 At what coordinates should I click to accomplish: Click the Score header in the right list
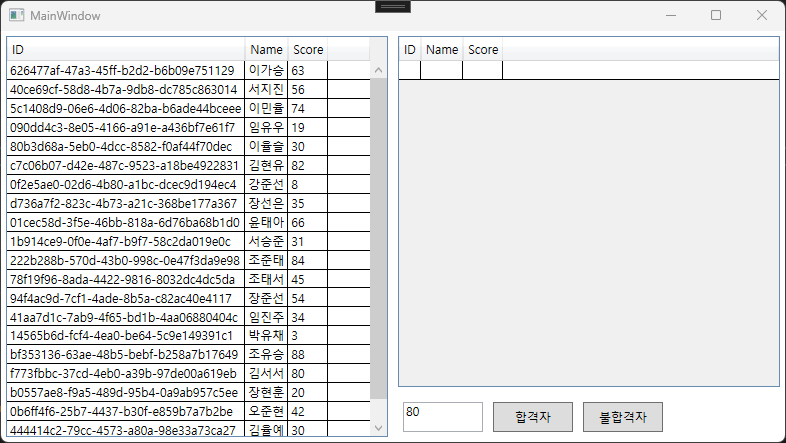483,50
